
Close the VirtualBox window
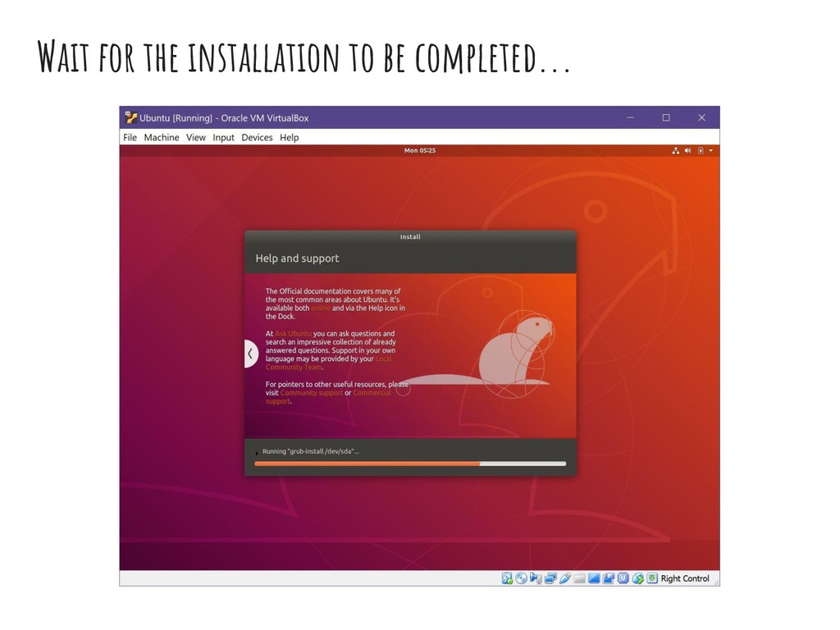(x=702, y=117)
